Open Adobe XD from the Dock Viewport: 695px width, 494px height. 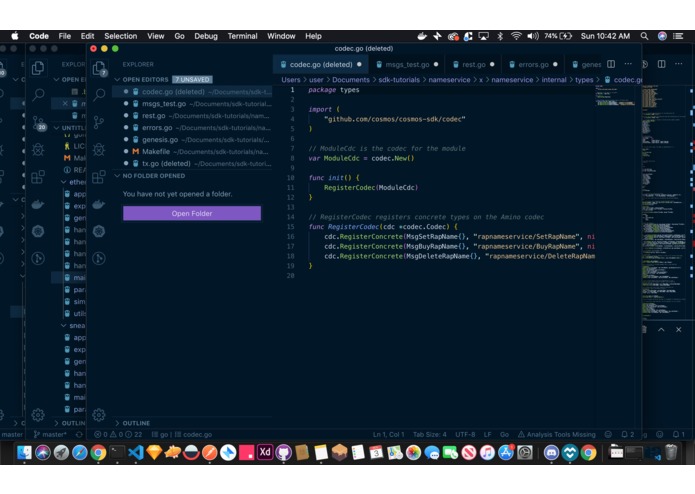(x=265, y=452)
